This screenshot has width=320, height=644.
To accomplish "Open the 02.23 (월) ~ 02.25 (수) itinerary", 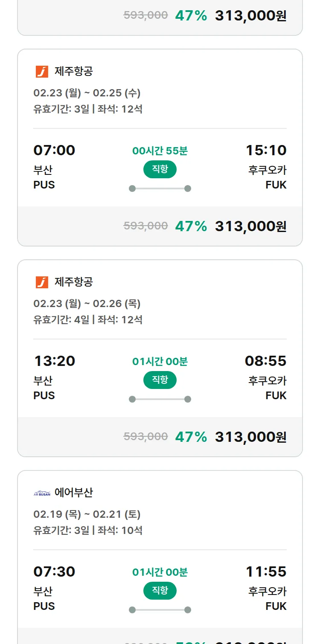I will click(x=87, y=93).
